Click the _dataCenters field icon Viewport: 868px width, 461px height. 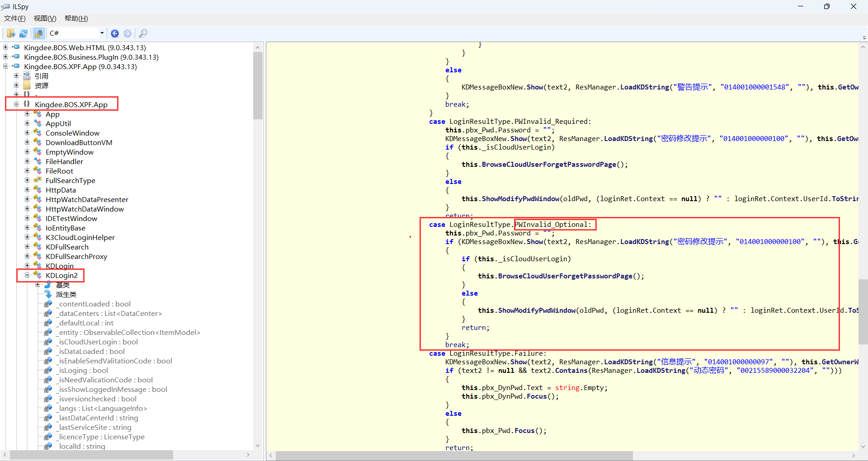click(48, 313)
